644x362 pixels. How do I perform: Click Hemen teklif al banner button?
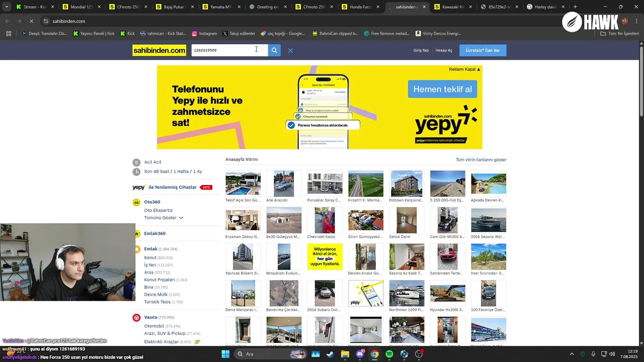click(442, 89)
